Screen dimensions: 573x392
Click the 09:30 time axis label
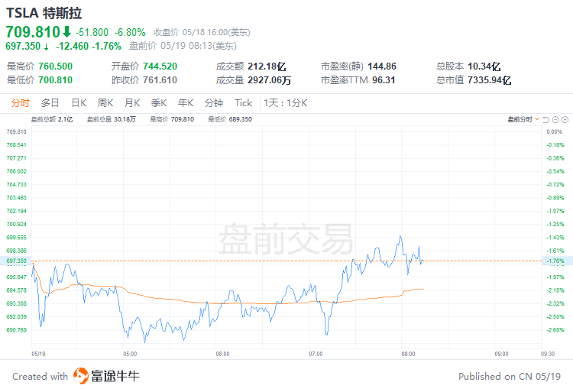(548, 354)
